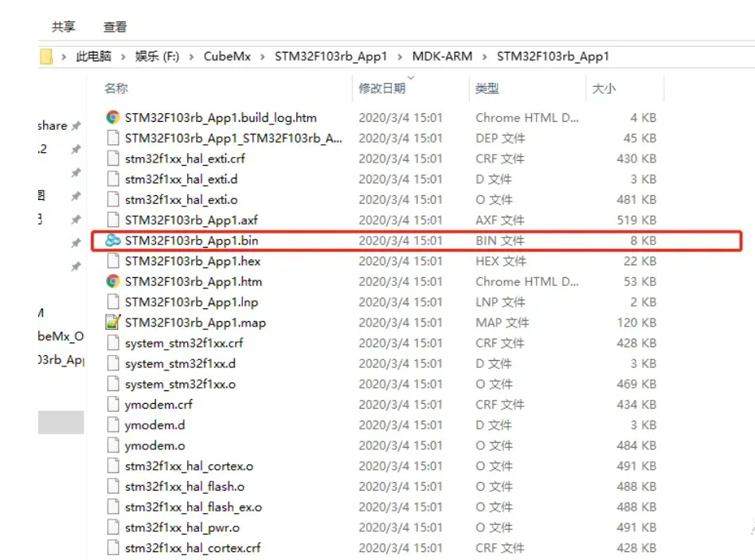
Task: Expand chevron after 此电脑 in breadcrumb
Action: pyautogui.click(x=123, y=57)
